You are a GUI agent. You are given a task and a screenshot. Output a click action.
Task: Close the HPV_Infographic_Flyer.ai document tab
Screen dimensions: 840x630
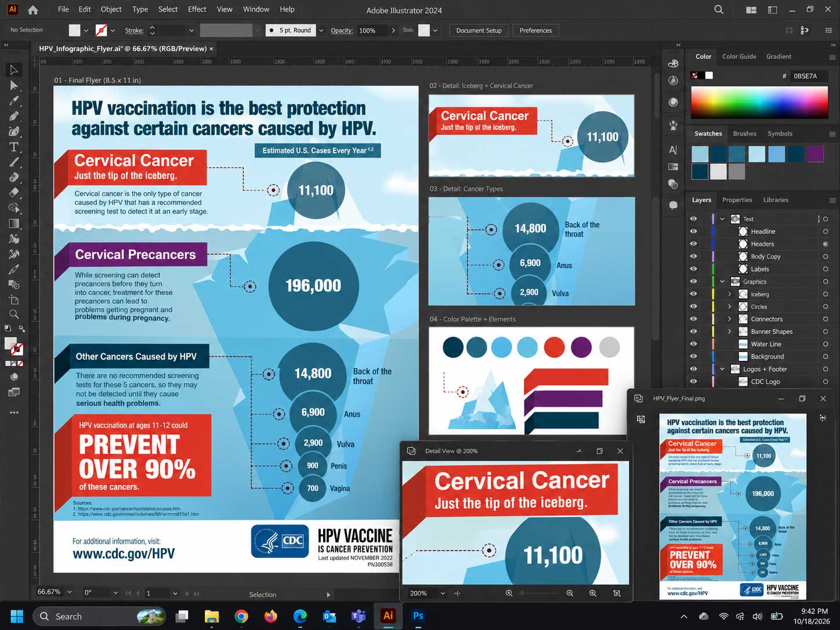[x=211, y=49]
